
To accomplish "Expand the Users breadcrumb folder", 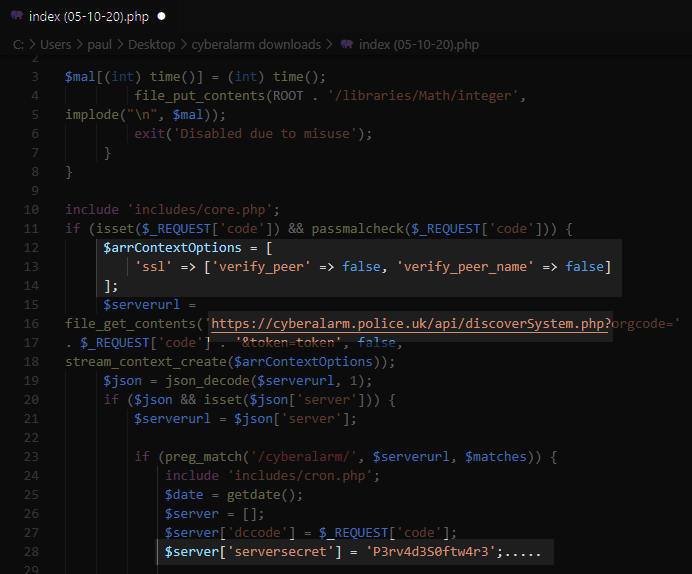I will click(57, 44).
